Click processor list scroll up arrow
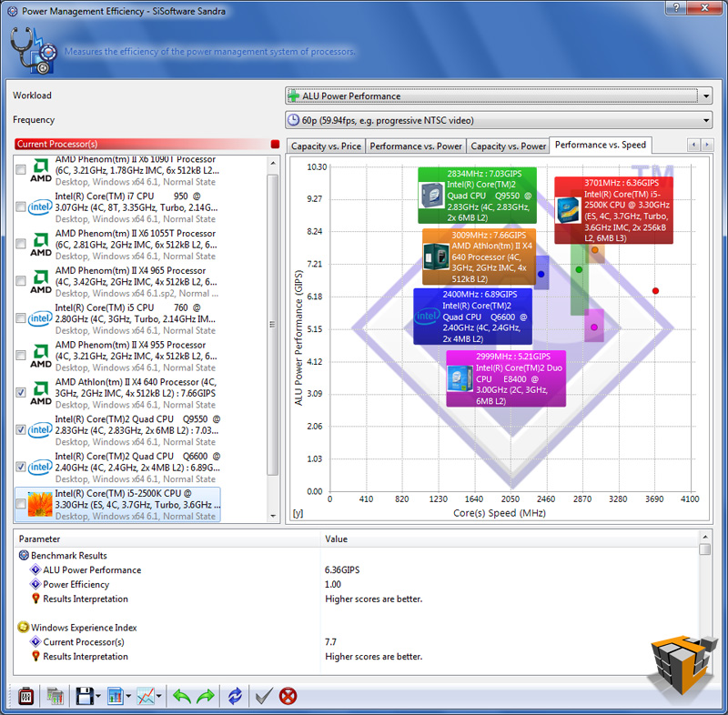 273,164
